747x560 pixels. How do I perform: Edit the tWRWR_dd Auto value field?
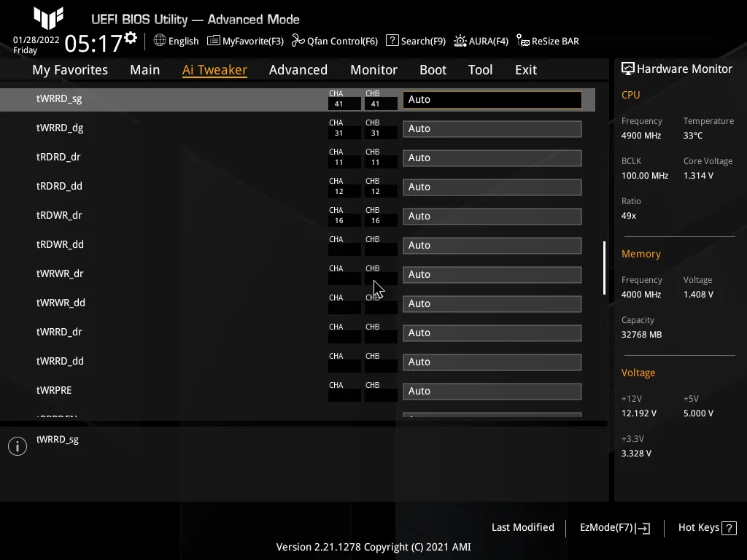492,304
